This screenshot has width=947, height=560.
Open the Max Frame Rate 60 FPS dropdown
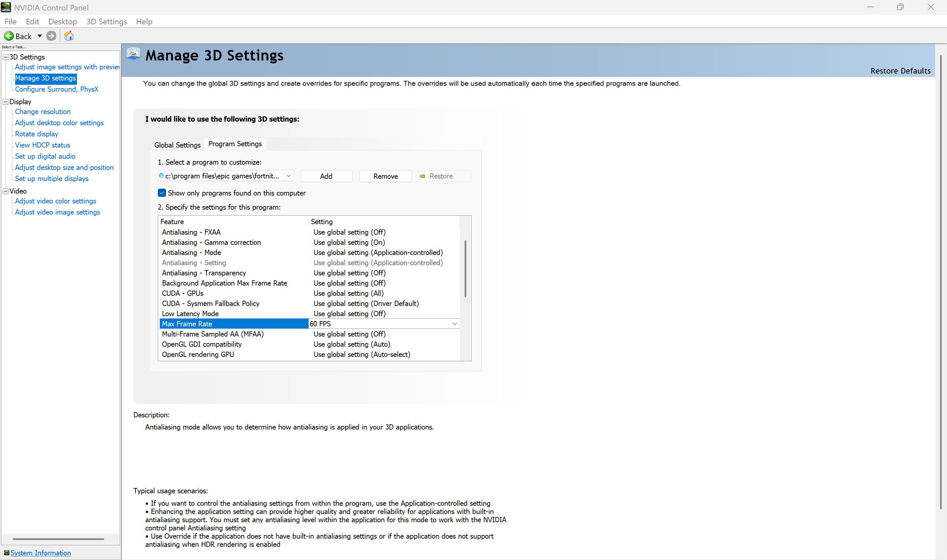(x=455, y=324)
